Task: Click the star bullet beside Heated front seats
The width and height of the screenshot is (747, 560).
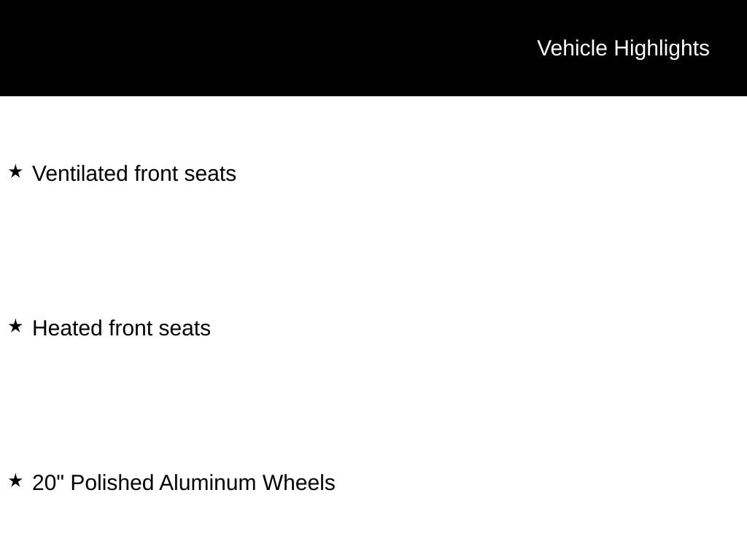Action: click(x=15, y=327)
